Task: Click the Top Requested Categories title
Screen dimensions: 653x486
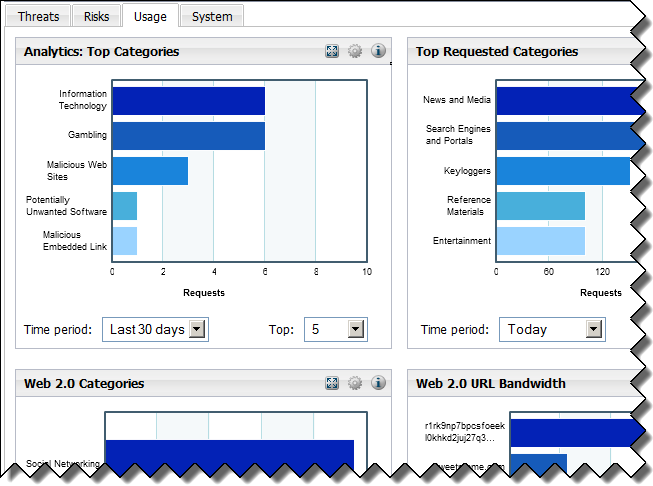Action: 497,51
